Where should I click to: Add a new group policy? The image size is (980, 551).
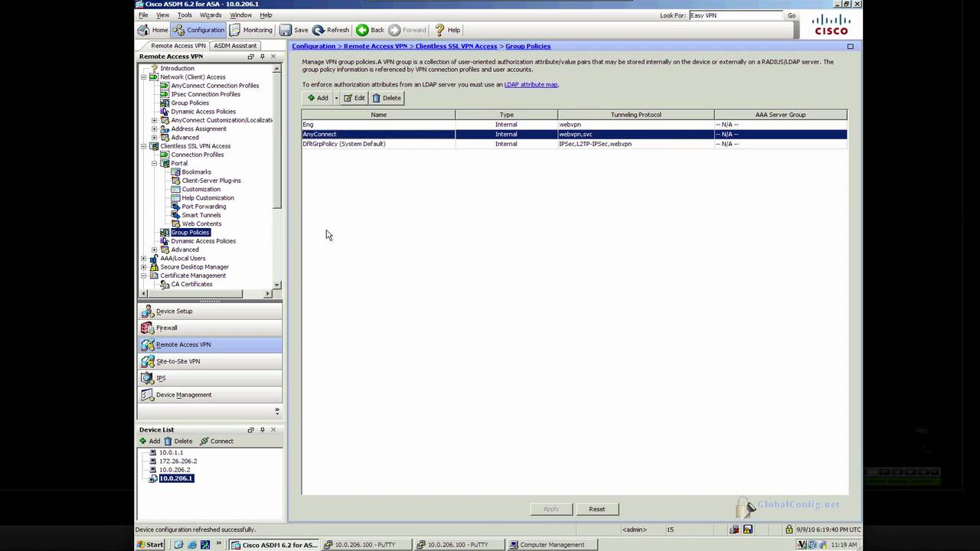click(x=317, y=98)
